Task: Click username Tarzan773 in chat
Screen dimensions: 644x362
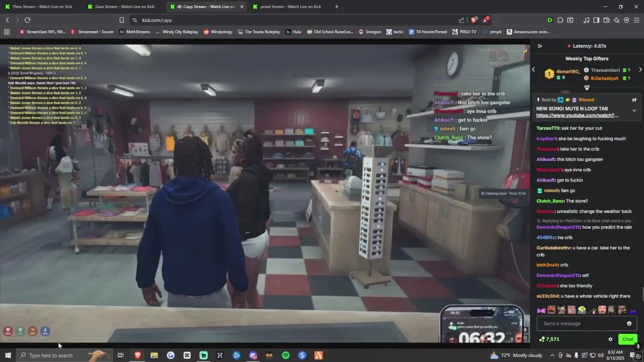Action: click(x=548, y=128)
